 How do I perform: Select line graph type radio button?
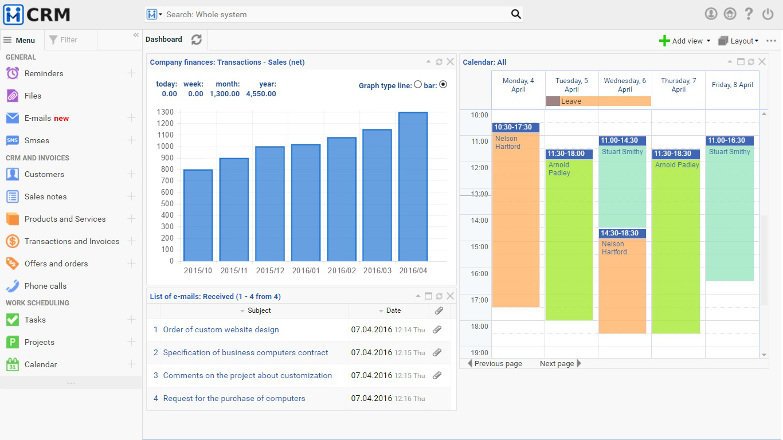point(418,85)
